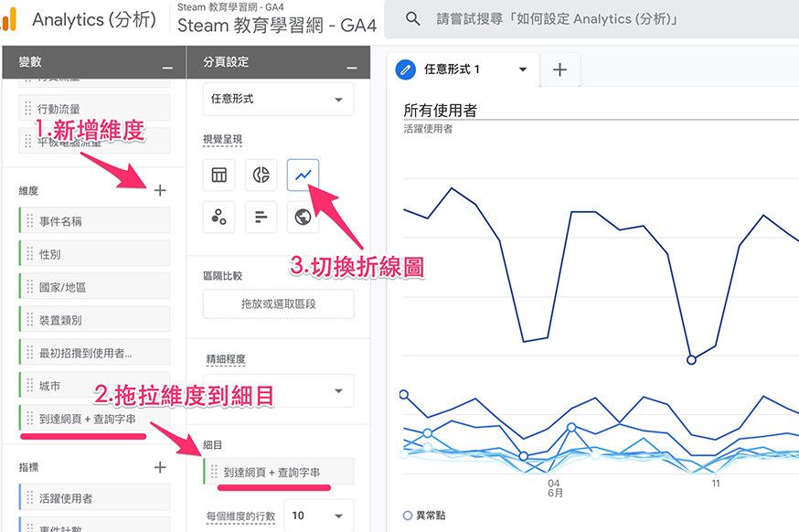This screenshot has width=799, height=532.
Task: Click the 區隔比較 label
Action: click(223, 276)
